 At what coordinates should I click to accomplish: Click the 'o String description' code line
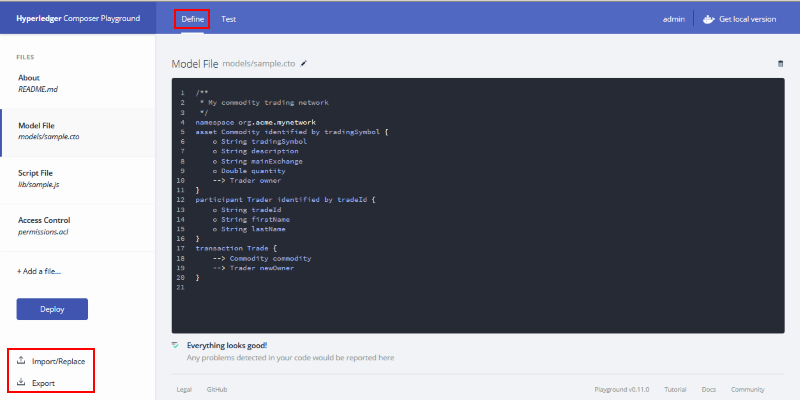tap(255, 152)
